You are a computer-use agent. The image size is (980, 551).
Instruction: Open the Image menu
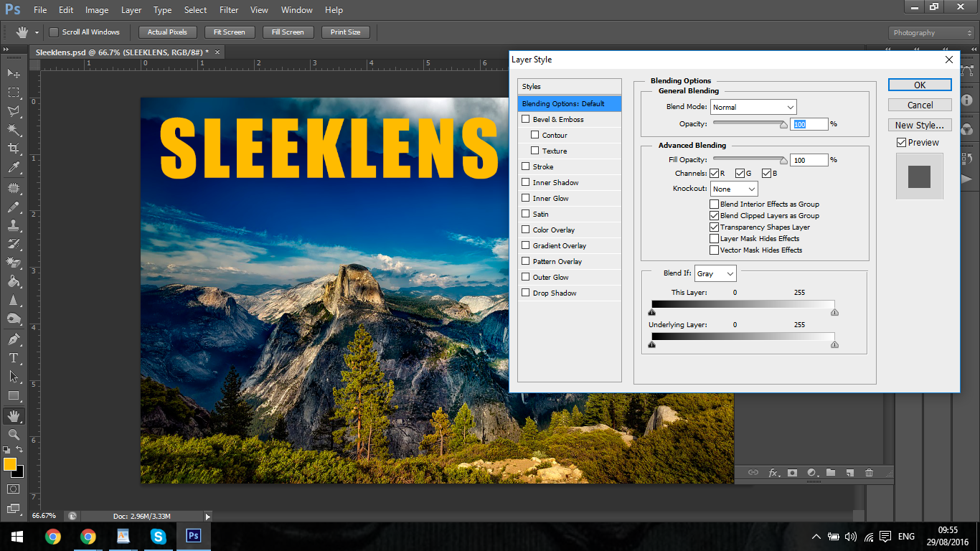coord(97,10)
